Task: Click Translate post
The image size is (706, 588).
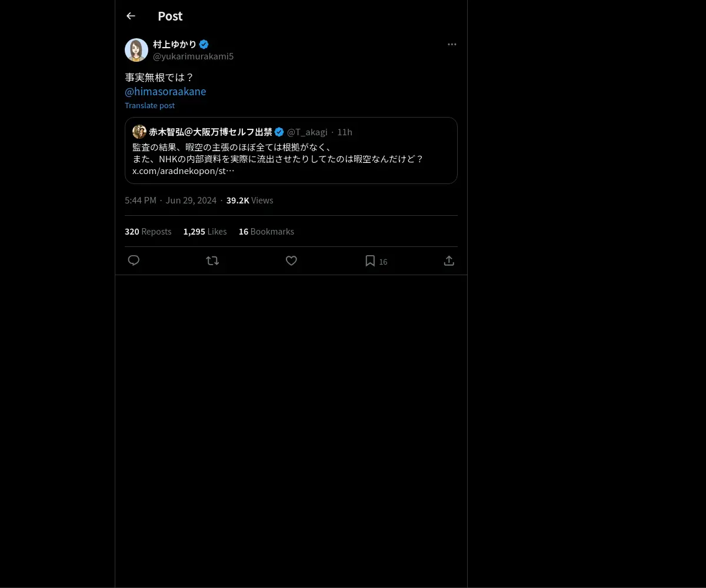Action: pyautogui.click(x=149, y=105)
